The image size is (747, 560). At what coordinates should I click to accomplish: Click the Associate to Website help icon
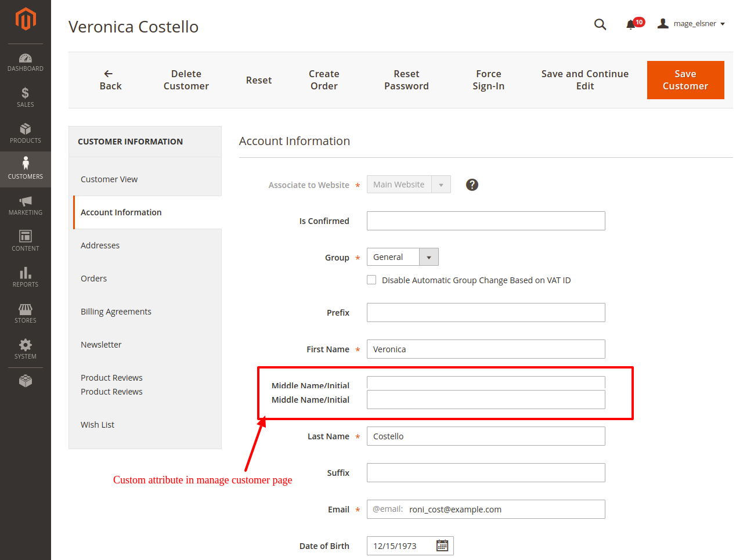point(472,185)
